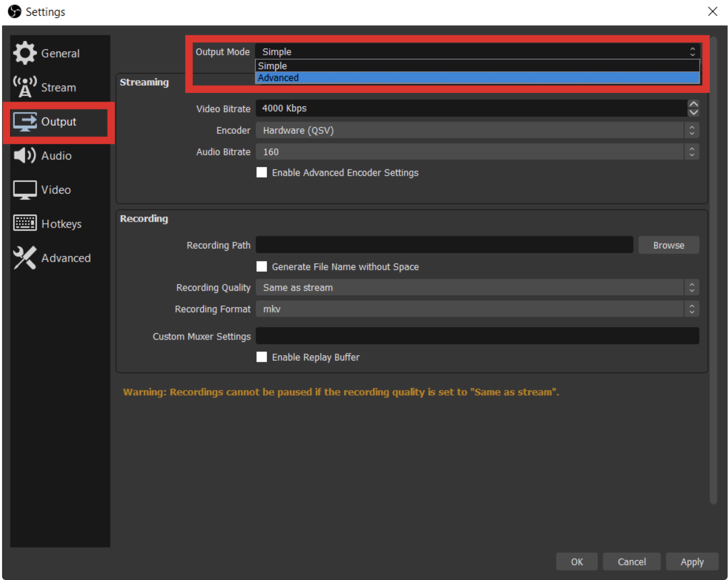Choose Simple in Output Mode list

click(x=477, y=66)
